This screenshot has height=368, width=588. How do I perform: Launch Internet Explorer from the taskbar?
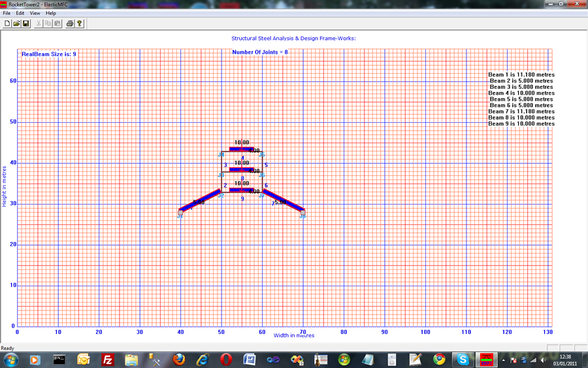point(203,360)
